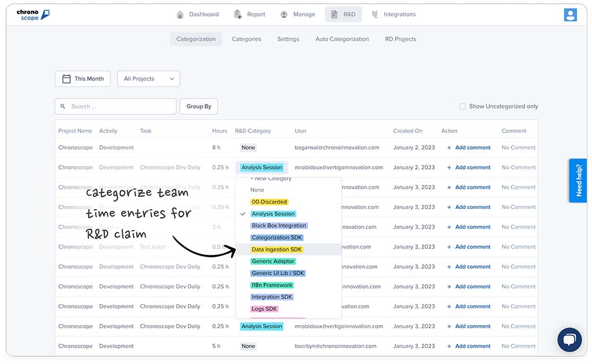Select Integration SDK category
Image resolution: width=592 pixels, height=364 pixels.
click(x=272, y=297)
